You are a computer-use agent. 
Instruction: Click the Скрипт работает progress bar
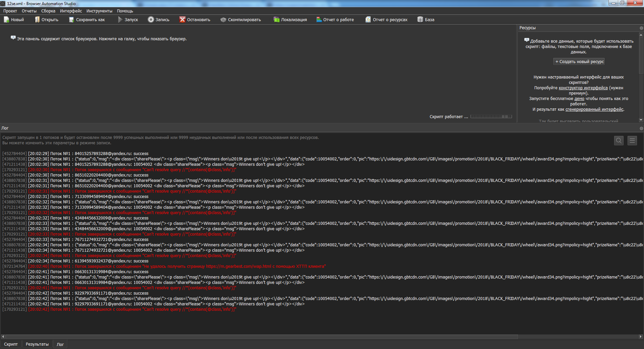[491, 116]
